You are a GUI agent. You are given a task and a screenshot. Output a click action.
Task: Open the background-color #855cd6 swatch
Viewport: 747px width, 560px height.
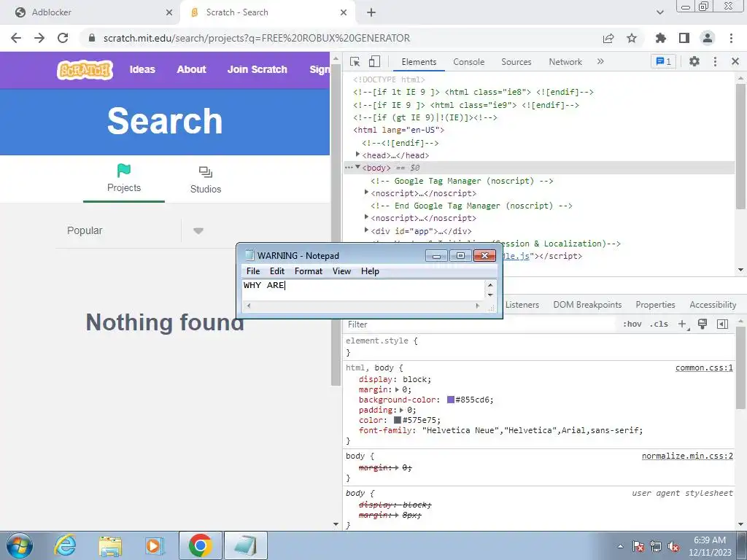(450, 400)
